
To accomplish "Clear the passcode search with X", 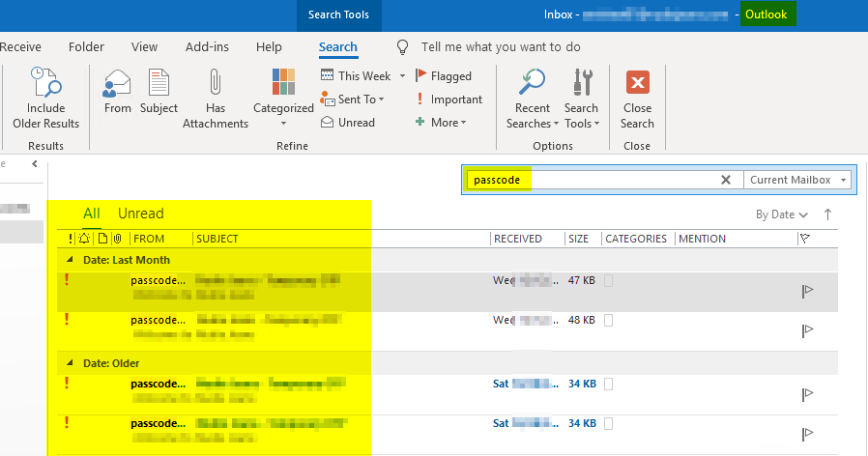I will click(726, 180).
